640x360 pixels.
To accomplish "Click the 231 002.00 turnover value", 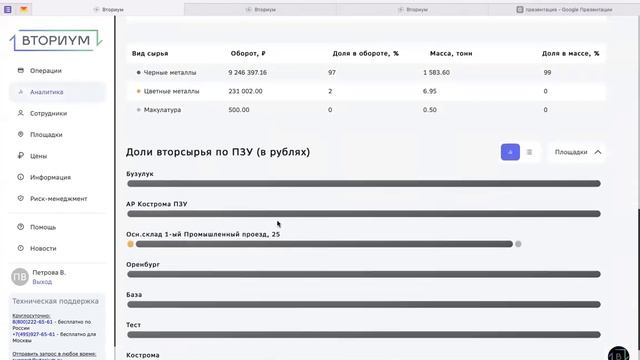I will point(245,91).
